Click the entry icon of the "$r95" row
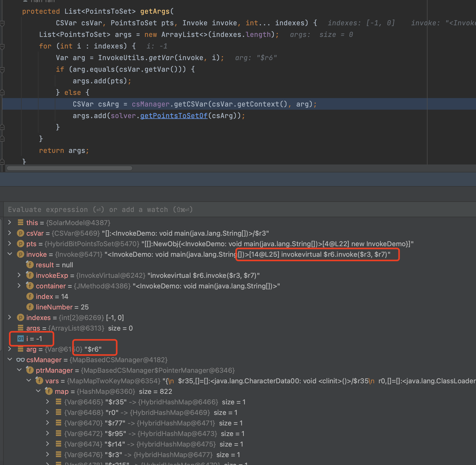Screen dimensions: 476x465 point(59,433)
